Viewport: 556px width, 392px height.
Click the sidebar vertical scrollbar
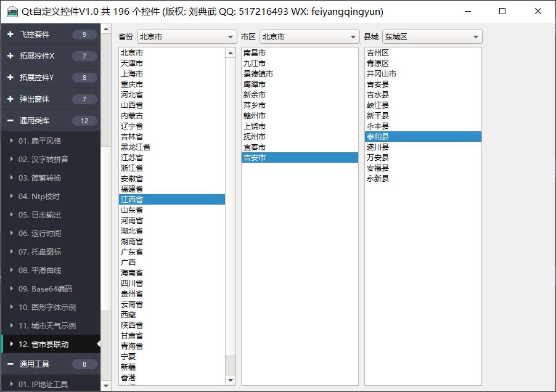(x=105, y=185)
